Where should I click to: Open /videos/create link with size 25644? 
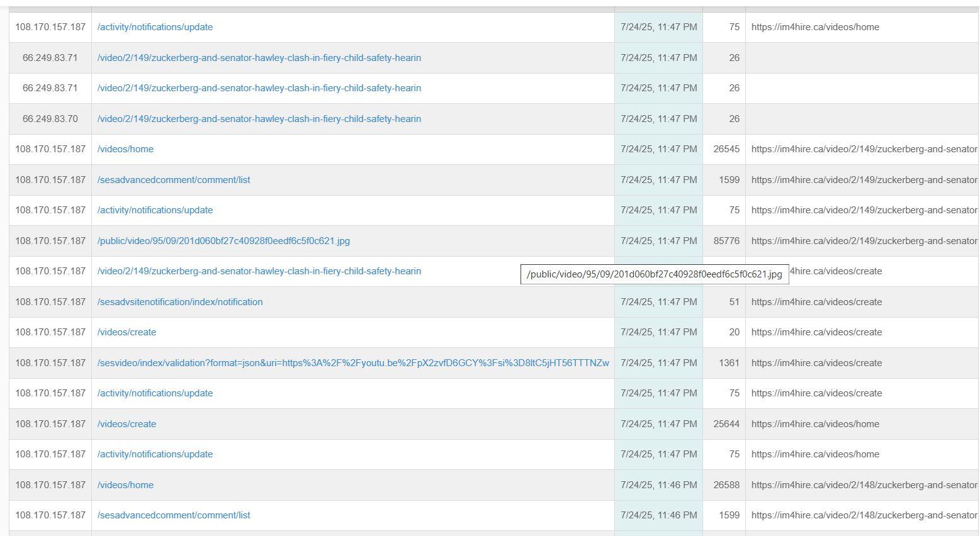(x=127, y=424)
